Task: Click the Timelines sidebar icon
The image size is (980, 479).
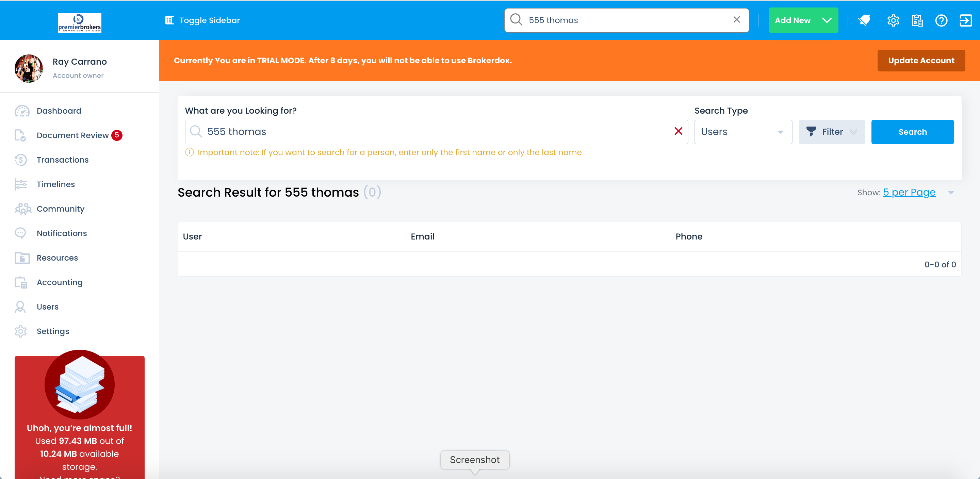Action: [x=20, y=184]
